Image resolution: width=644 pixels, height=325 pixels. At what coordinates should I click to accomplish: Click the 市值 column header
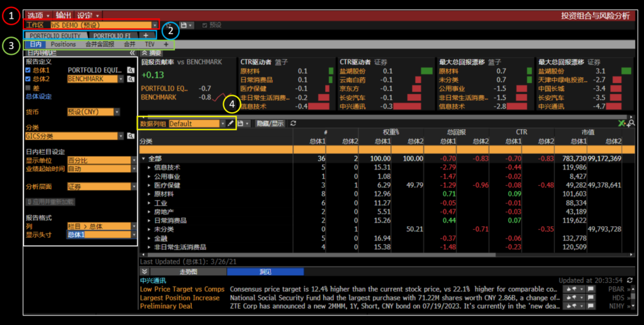(x=588, y=132)
